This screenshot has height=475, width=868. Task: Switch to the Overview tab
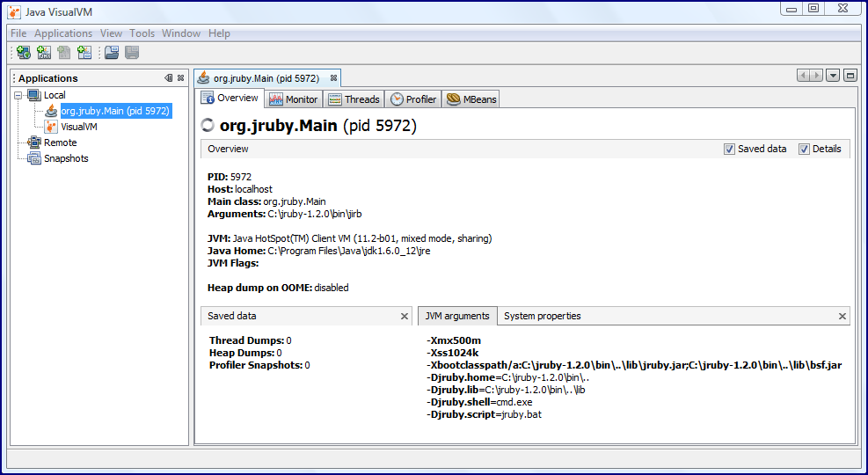coord(230,98)
